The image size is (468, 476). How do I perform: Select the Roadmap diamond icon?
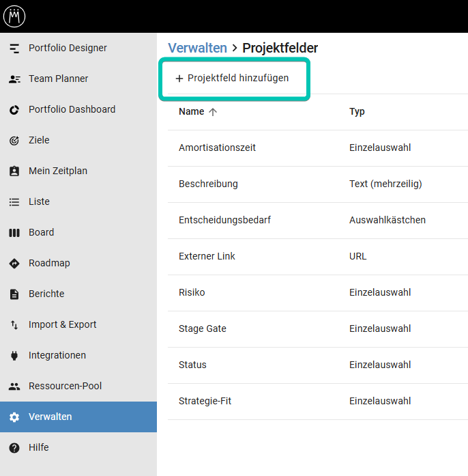click(x=14, y=264)
